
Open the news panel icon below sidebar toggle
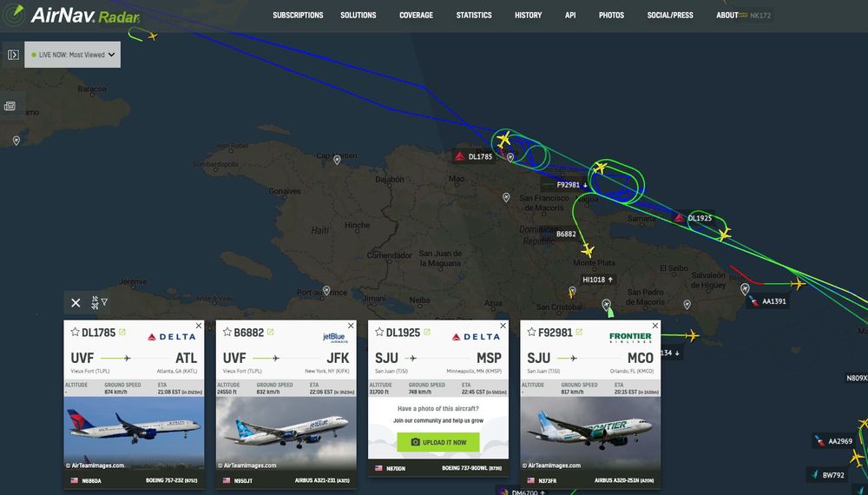click(x=10, y=106)
